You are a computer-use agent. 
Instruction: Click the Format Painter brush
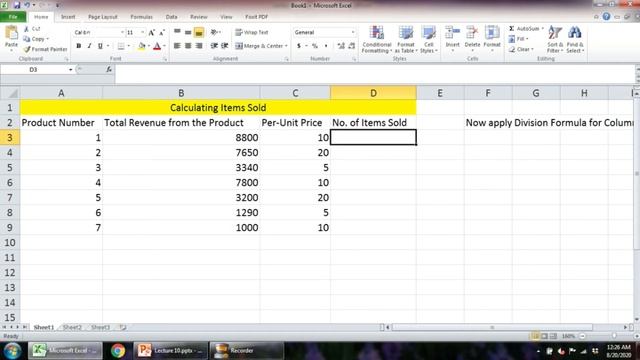click(27, 49)
